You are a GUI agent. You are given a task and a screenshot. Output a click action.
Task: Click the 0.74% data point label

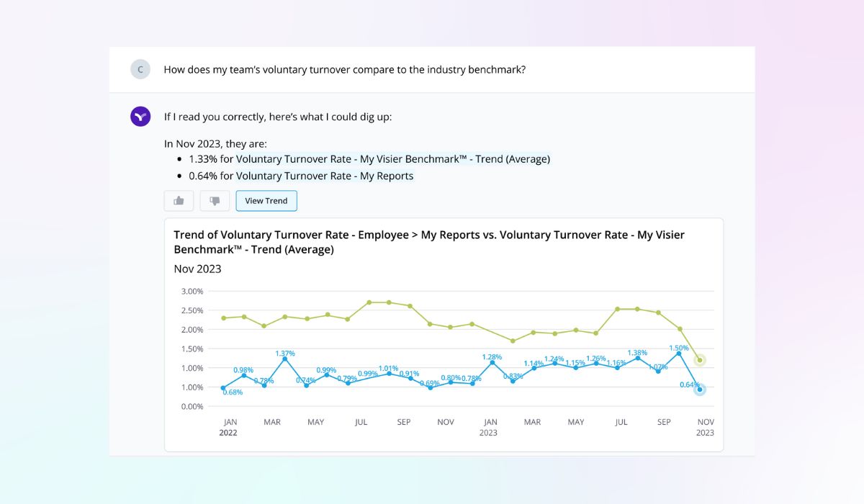tap(307, 380)
